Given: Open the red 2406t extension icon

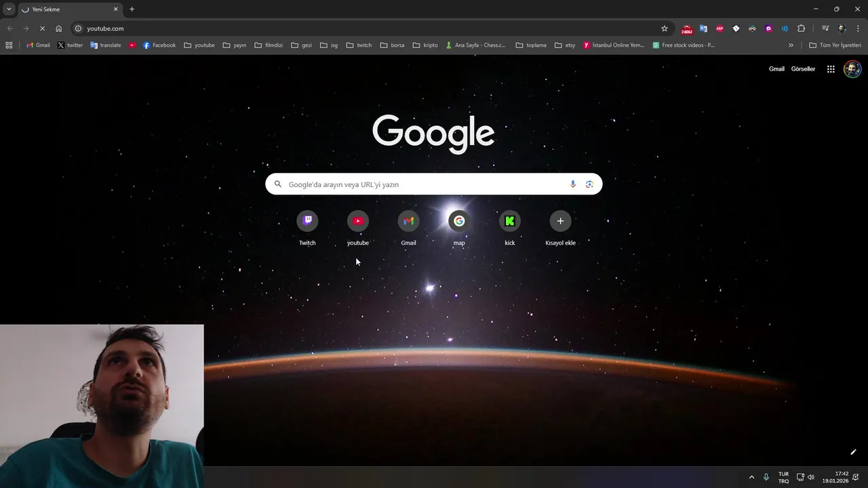Looking at the screenshot, I should coord(687,29).
